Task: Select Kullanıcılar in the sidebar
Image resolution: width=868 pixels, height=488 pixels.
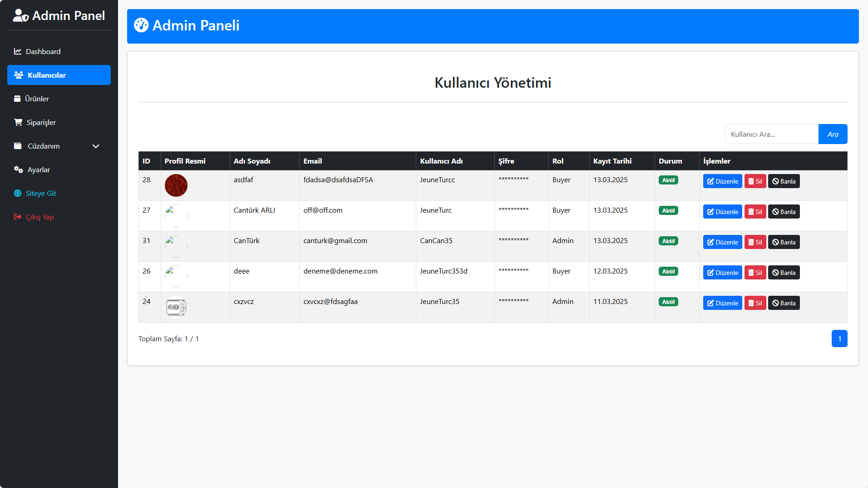Action: point(59,75)
